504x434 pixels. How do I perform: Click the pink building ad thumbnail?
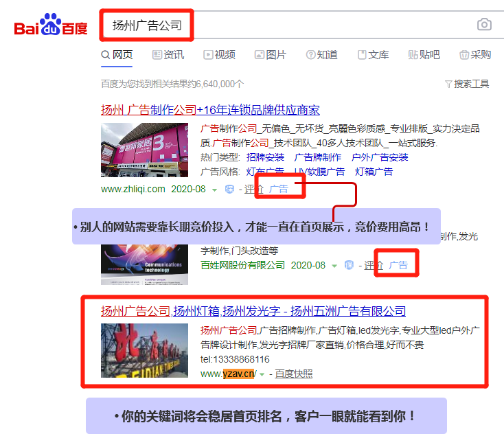click(144, 150)
